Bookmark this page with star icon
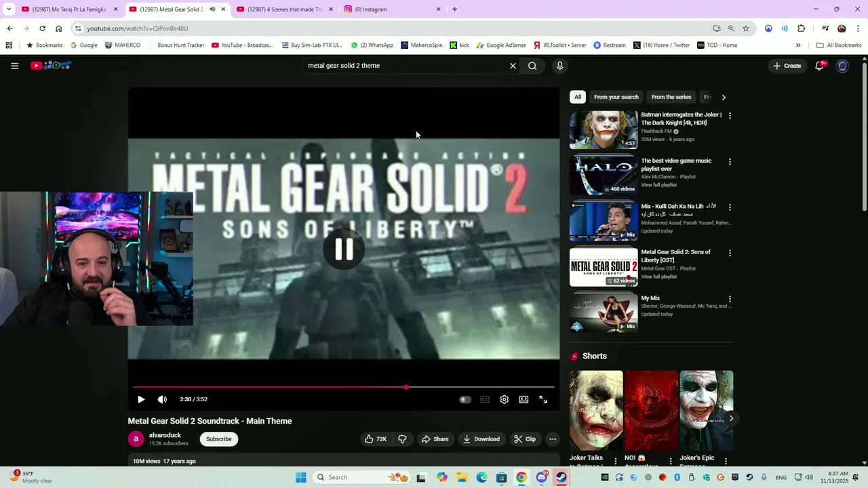The image size is (868, 488). [746, 28]
